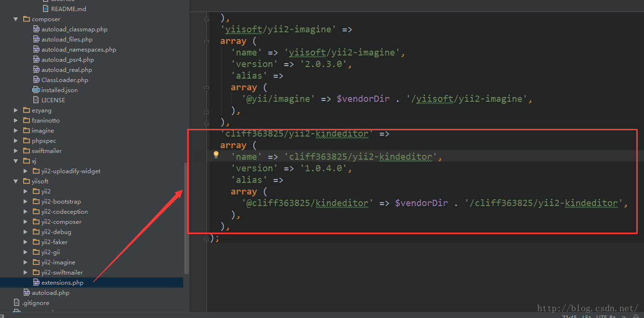Click the installed.json file icon
Viewport: 644px width, 318px height.
click(x=36, y=90)
